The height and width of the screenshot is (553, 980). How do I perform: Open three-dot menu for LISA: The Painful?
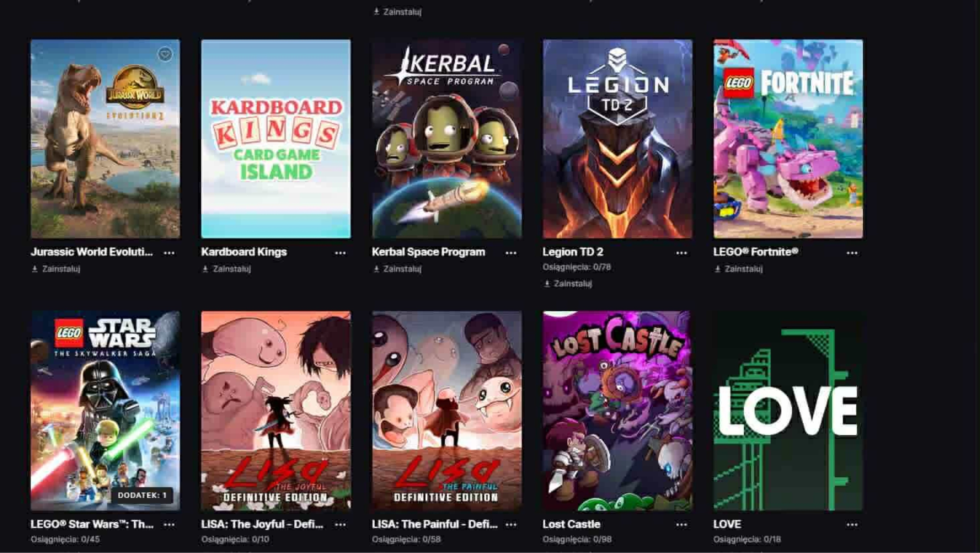click(511, 524)
